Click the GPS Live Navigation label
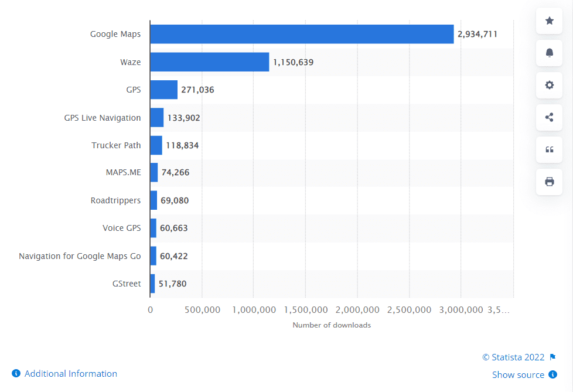Screen dimensions: 573x392 point(103,118)
